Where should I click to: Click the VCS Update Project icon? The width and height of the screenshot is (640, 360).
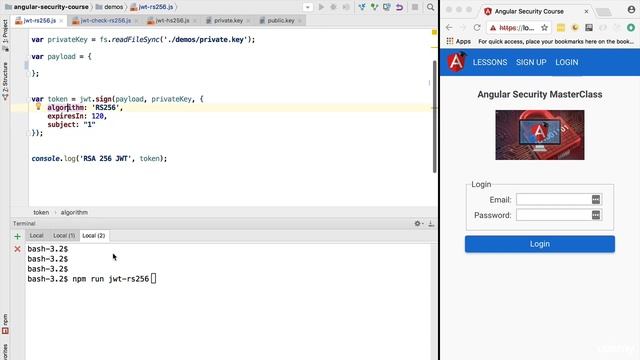pyautogui.click(x=362, y=7)
